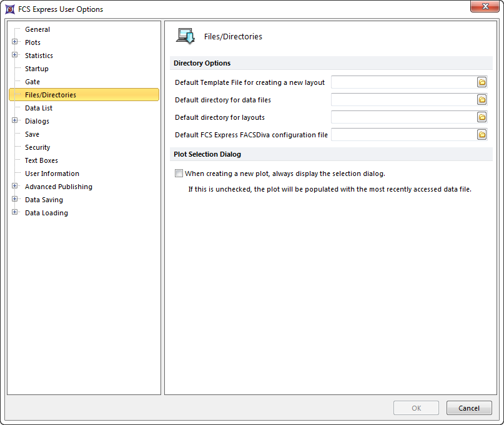Image resolution: width=504 pixels, height=425 pixels.
Task: Browse for FACSDiva configuration file
Action: (x=482, y=135)
